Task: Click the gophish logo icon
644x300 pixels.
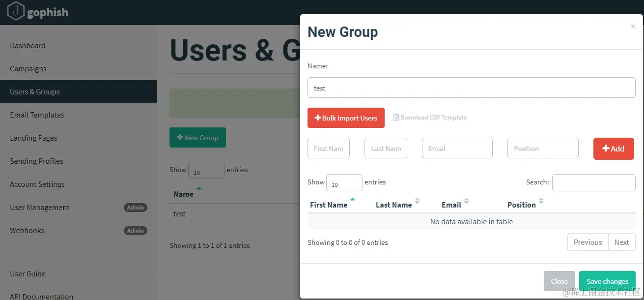Action: [x=16, y=11]
